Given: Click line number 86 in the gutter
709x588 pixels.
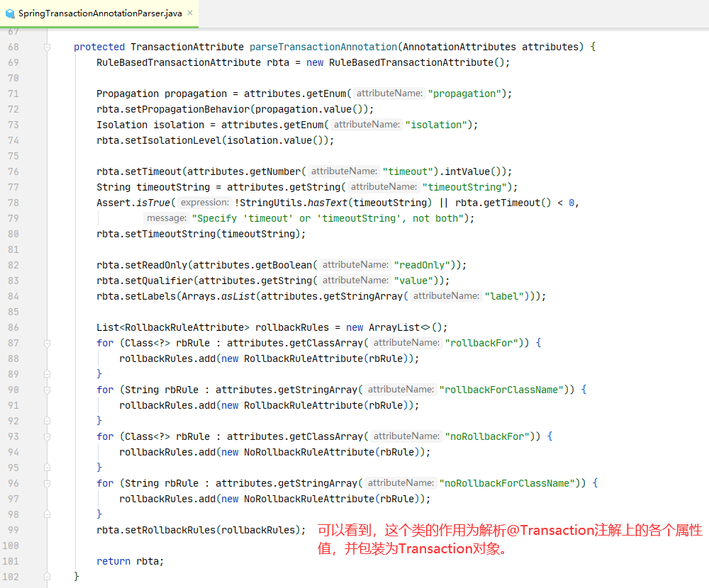Looking at the screenshot, I should [13, 327].
